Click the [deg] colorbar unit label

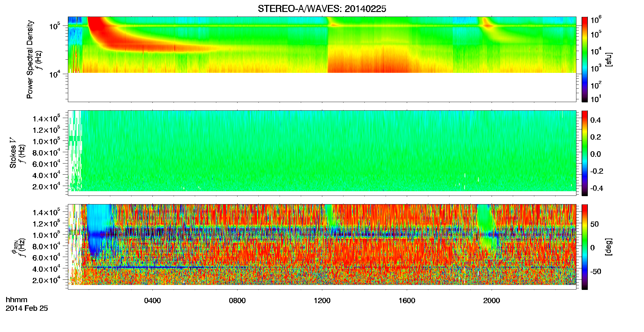coord(609,247)
